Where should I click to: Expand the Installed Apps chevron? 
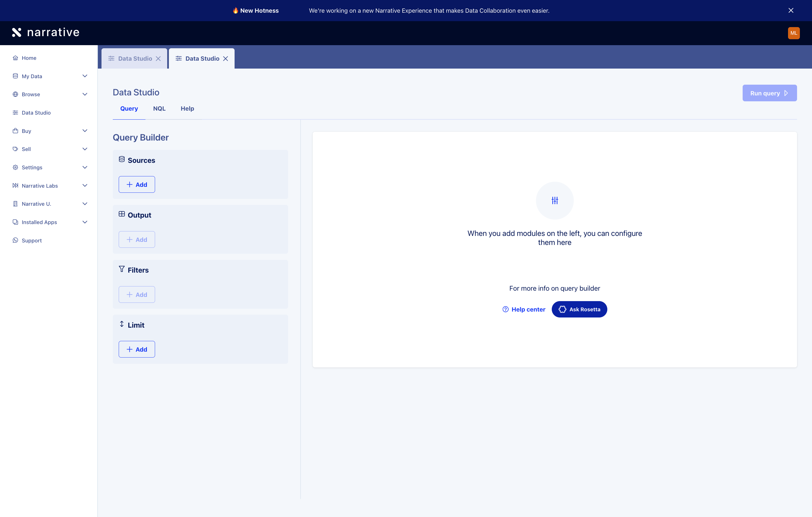[x=85, y=222]
